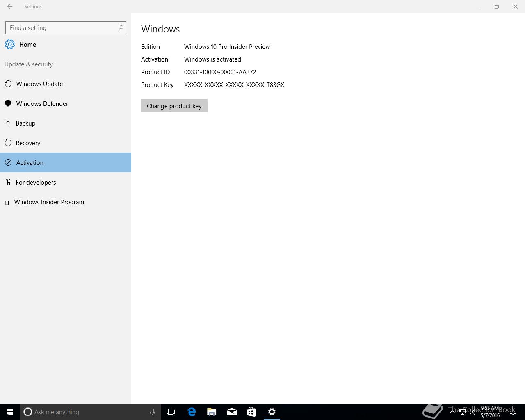Open the Mail app from the taskbar
This screenshot has width=525, height=420.
(x=232, y=412)
